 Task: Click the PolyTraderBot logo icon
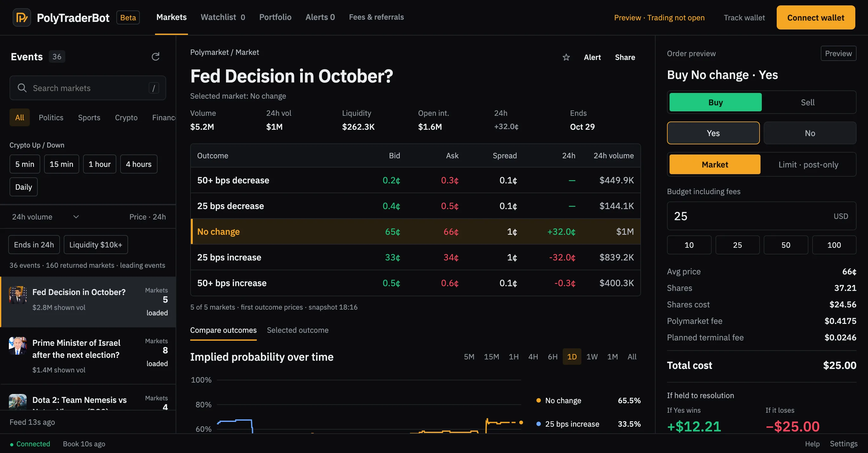(22, 17)
